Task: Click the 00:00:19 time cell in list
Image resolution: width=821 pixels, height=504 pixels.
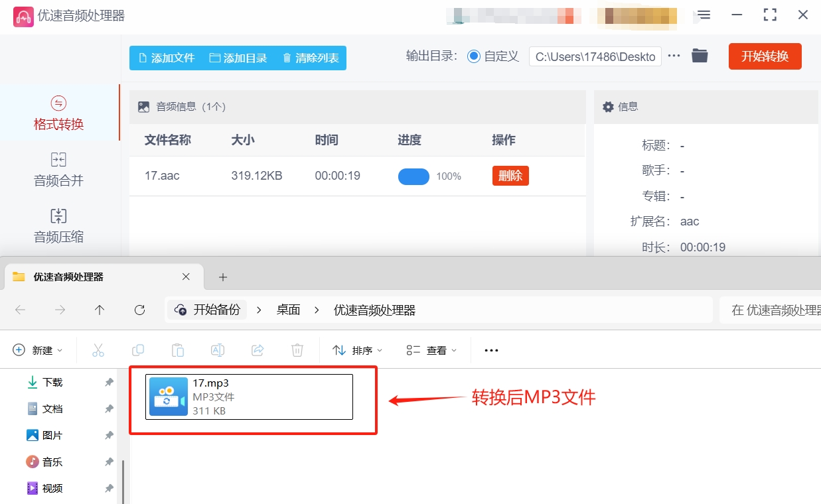Action: (338, 176)
